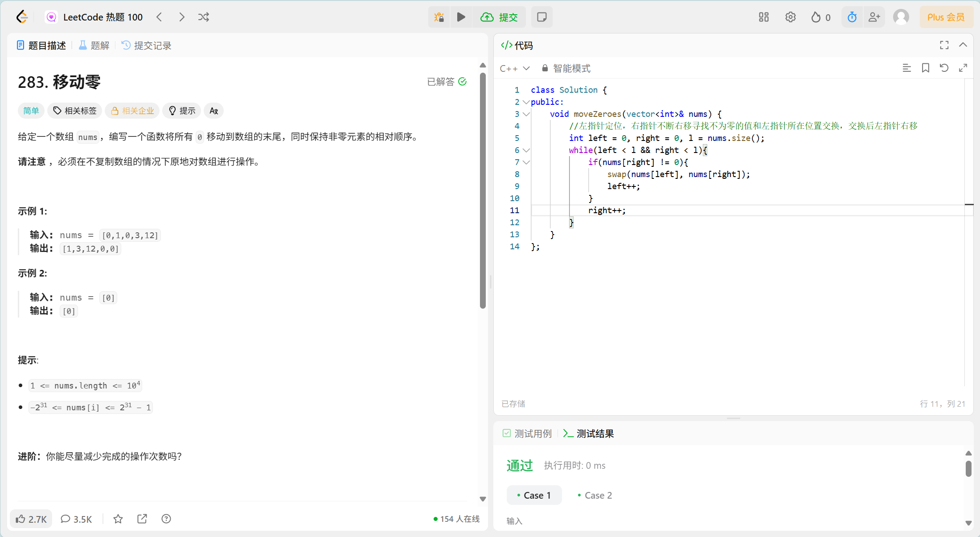Click the debug bug icon
This screenshot has width=980, height=537.
[x=439, y=17]
